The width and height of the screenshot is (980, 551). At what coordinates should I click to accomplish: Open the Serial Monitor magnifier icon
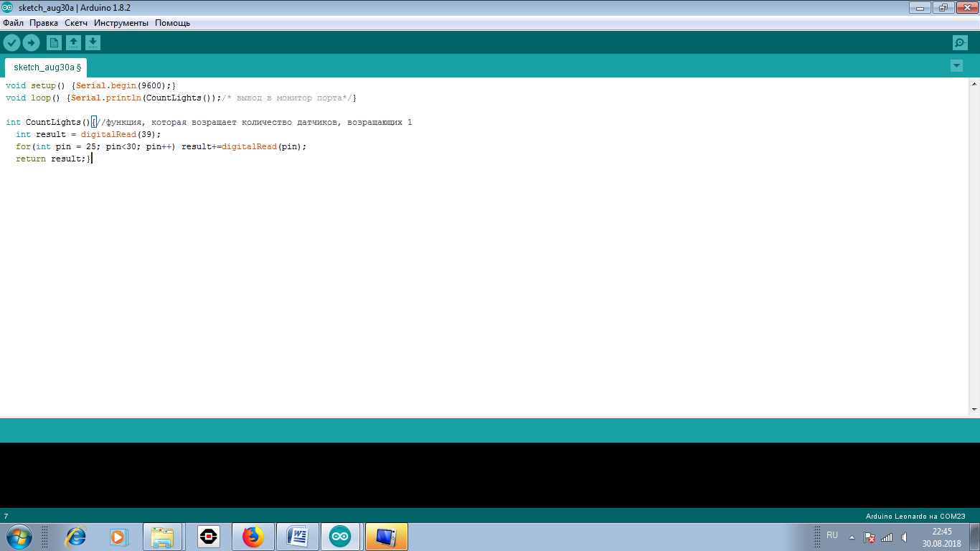point(960,43)
